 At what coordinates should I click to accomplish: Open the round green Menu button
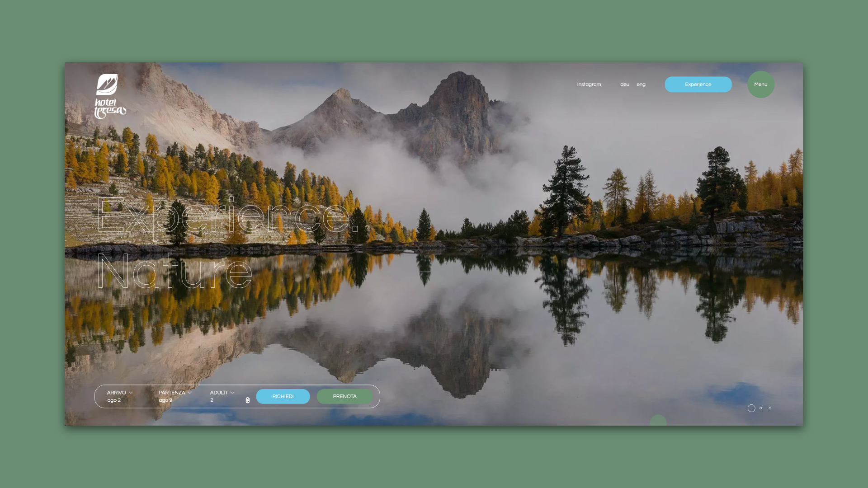pos(760,84)
